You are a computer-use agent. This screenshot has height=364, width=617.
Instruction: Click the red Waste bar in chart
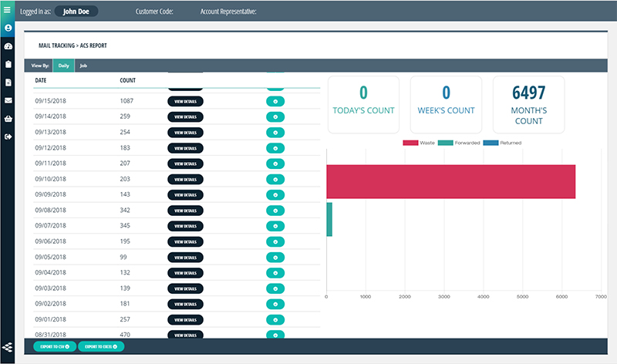(x=450, y=181)
